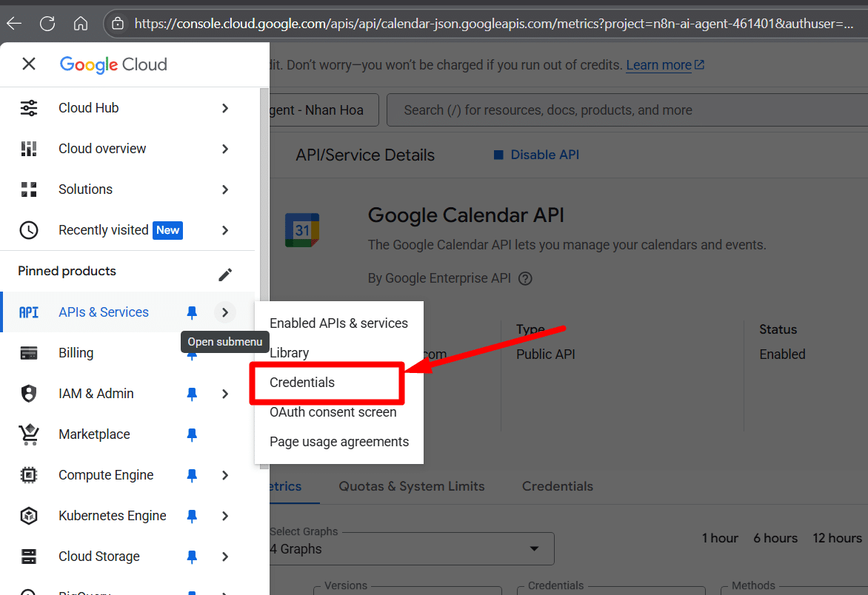Open Billing from the pinned products
Screen dimensions: 868x595
76,353
